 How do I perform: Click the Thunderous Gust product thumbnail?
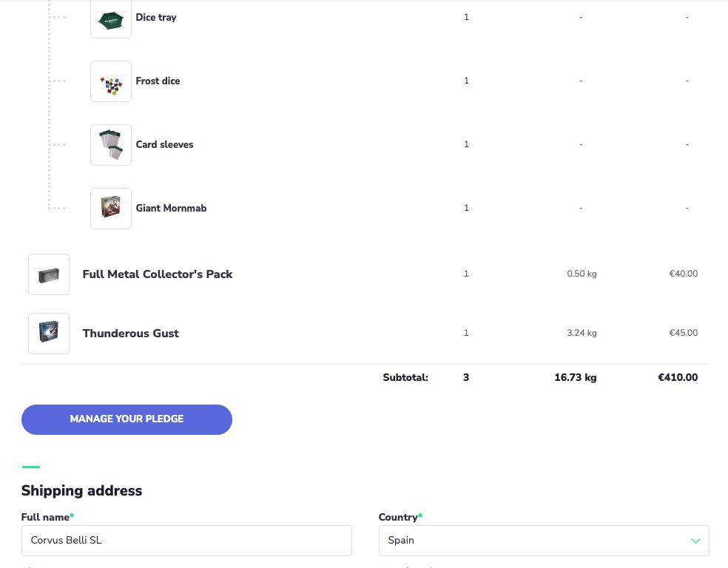49,334
